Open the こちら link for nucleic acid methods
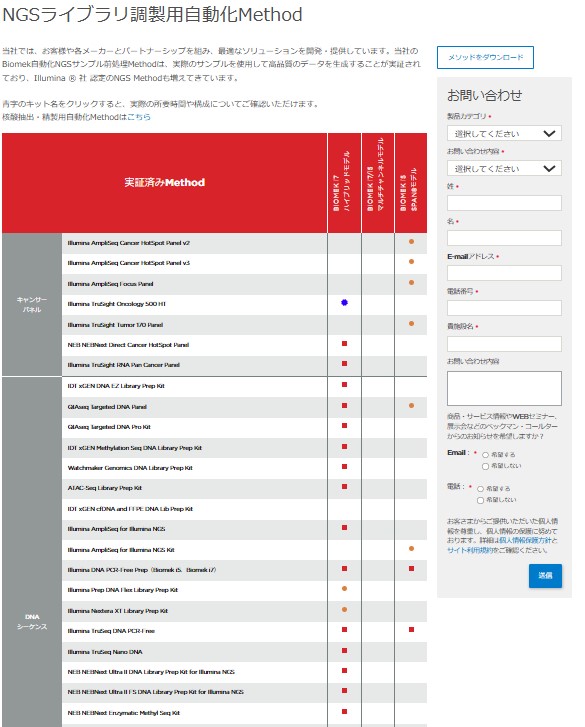Screen dimensions: 585x727 139,117
